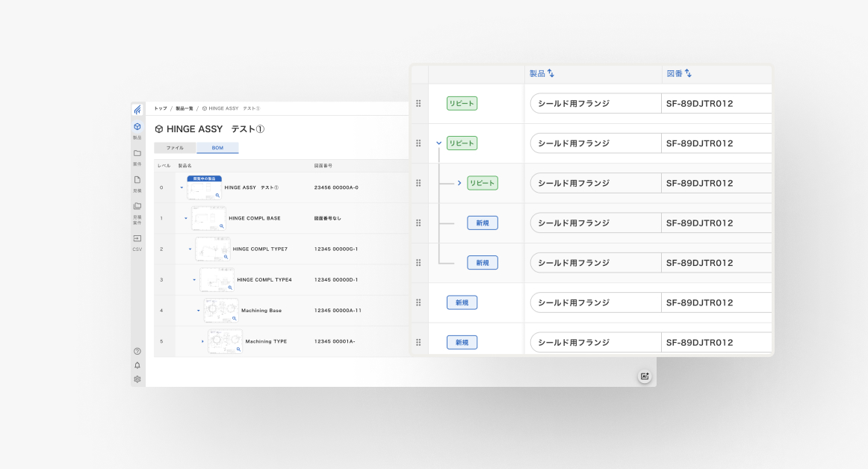The width and height of the screenshot is (868, 469).
Task: Collapse the HINGE ASSY テスト① tree row
Action: click(182, 187)
